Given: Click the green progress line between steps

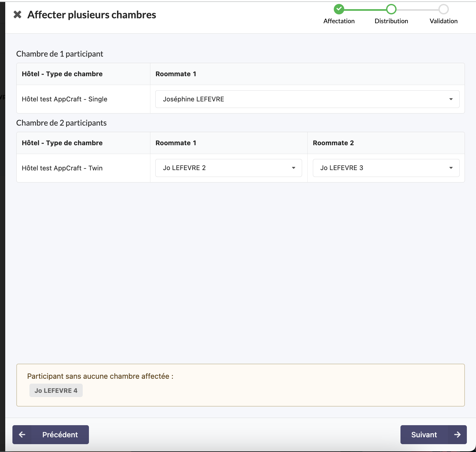Looking at the screenshot, I should tap(365, 9).
